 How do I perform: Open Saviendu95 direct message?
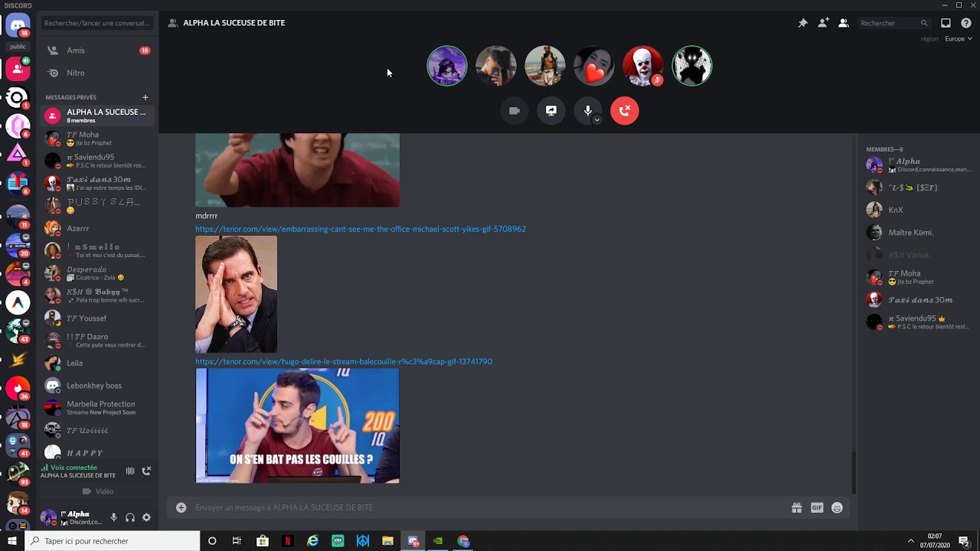click(x=97, y=161)
